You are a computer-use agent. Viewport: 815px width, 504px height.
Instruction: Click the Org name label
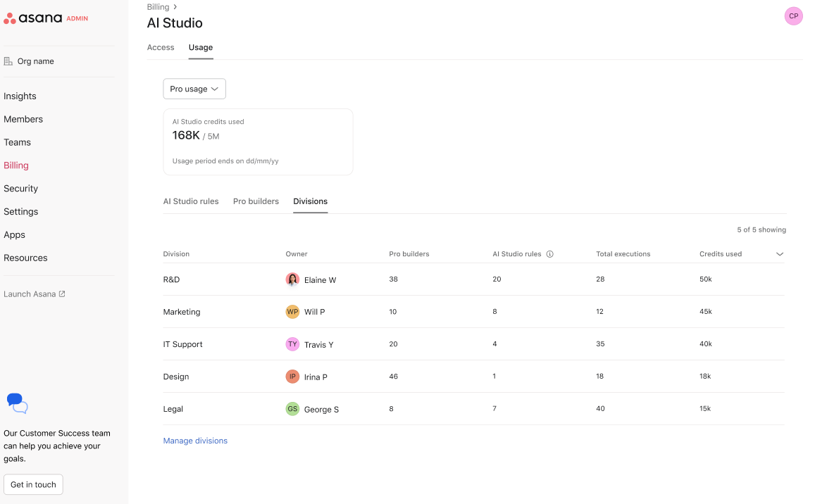pos(35,61)
